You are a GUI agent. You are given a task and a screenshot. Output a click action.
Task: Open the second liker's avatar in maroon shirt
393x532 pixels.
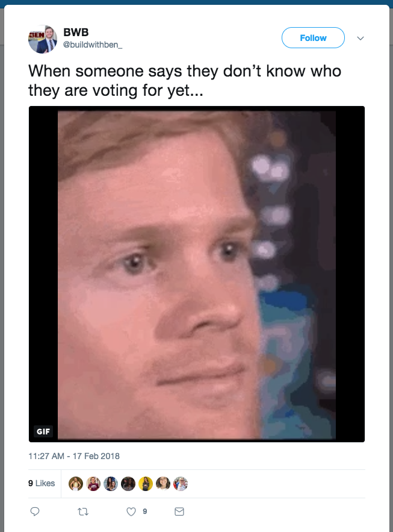[x=93, y=483]
